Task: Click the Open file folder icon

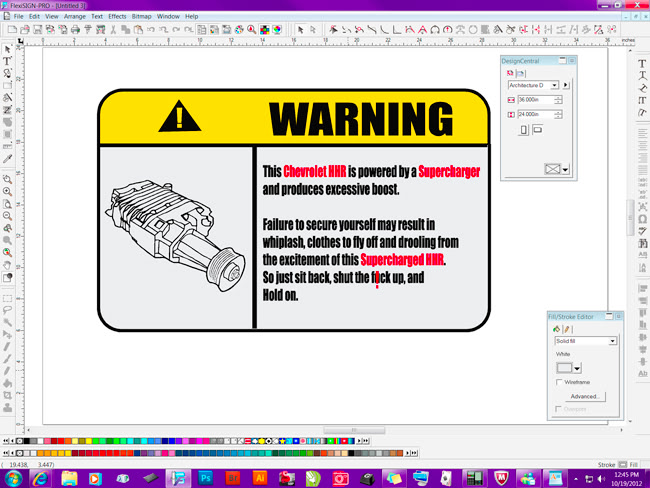Action: point(25,29)
